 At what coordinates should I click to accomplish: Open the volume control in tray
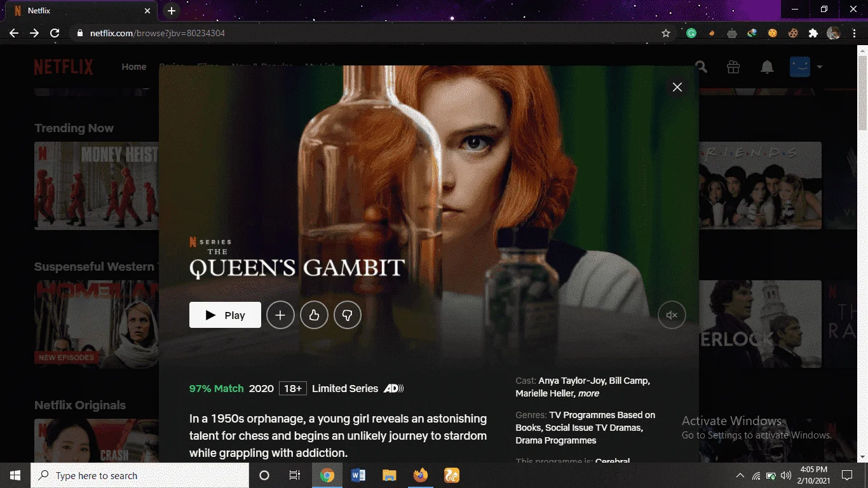[786, 475]
